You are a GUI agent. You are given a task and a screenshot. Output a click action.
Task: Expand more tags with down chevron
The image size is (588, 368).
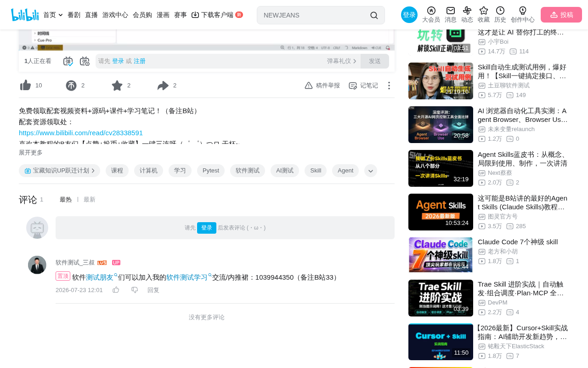[371, 171]
